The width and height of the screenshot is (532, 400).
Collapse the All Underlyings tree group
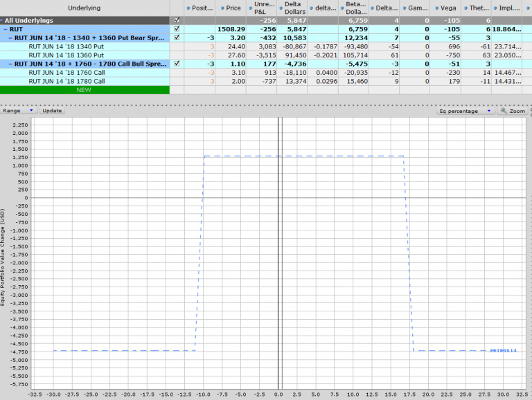point(2,21)
